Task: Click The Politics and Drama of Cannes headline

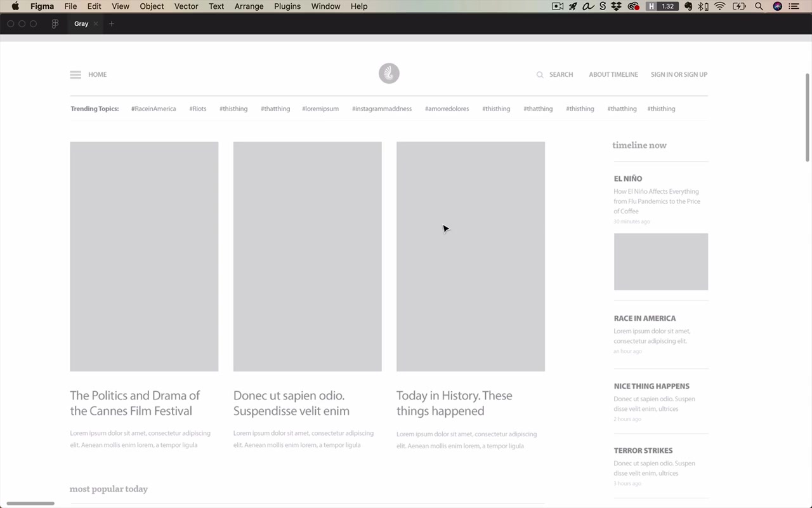Action: (135, 403)
